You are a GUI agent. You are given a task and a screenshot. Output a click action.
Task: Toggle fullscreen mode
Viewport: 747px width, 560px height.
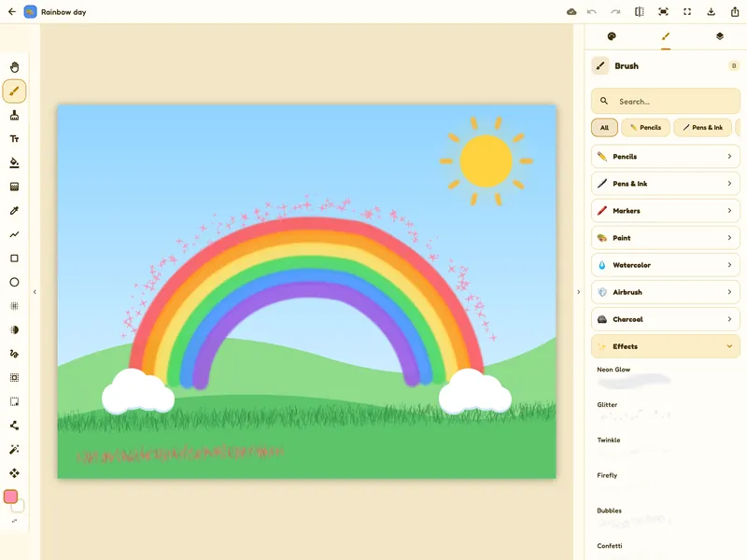tap(687, 12)
